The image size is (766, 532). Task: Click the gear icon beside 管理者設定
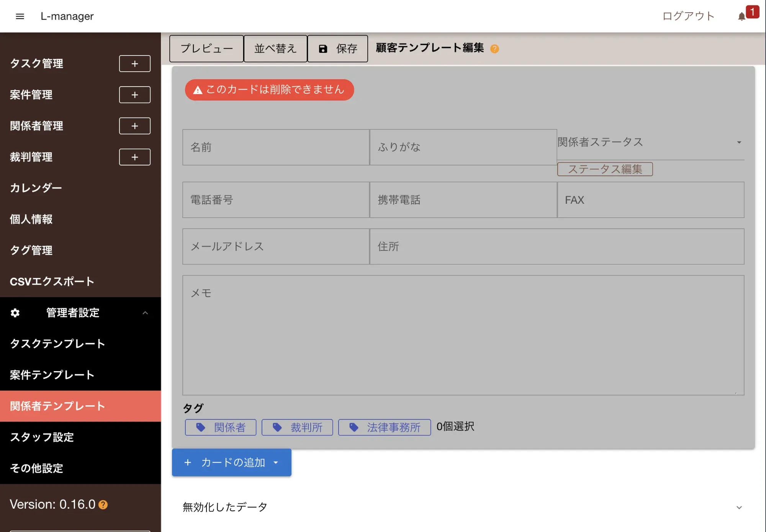(15, 313)
